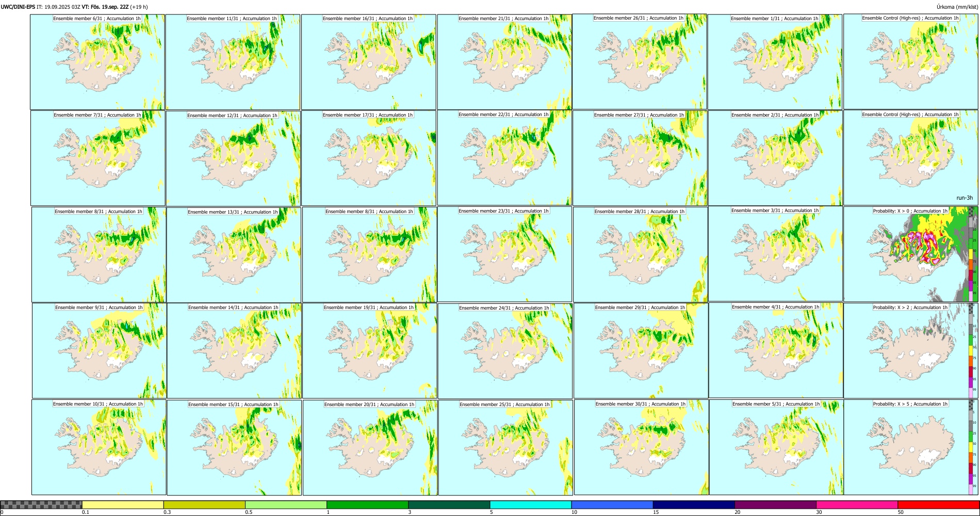
Task: Click the 'Úrkoma (mm/klst)' unit label
Action: [x=957, y=7]
